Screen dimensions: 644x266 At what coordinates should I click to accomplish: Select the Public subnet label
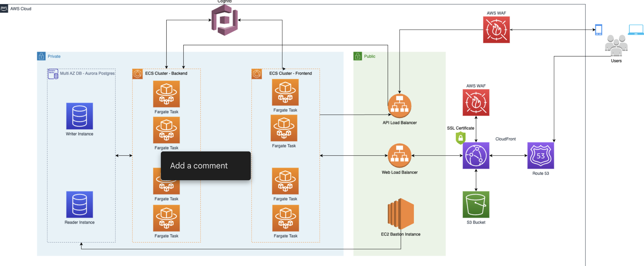pos(370,56)
